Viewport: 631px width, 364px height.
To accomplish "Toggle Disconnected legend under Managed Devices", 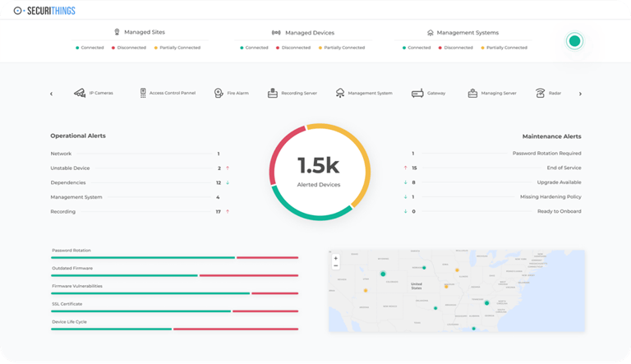I will pyautogui.click(x=293, y=48).
